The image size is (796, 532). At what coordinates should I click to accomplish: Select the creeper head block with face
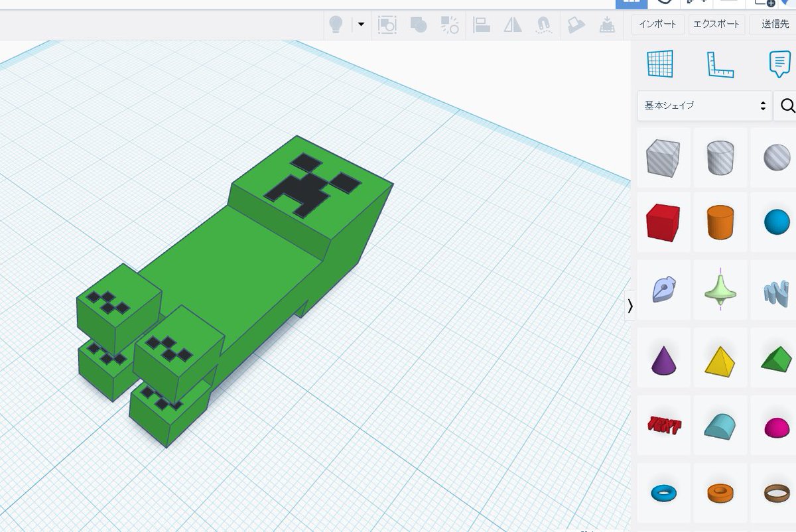point(312,192)
